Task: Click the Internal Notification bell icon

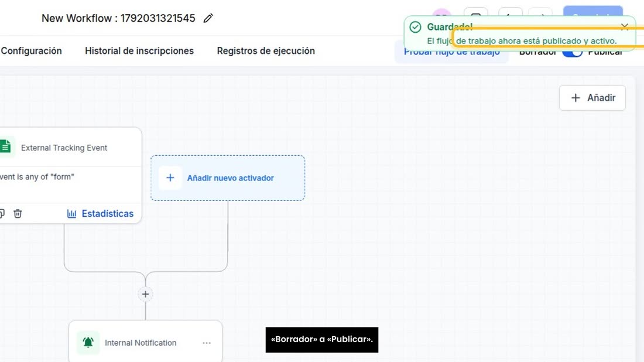Action: 88,342
